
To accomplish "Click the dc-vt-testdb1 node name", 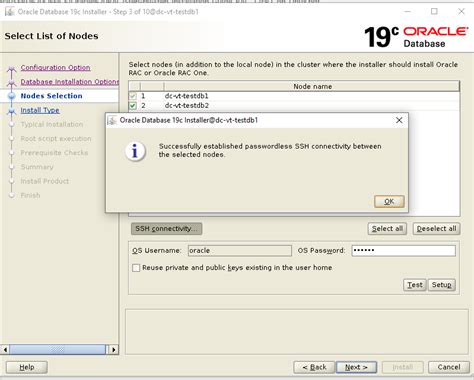I will 186,96.
